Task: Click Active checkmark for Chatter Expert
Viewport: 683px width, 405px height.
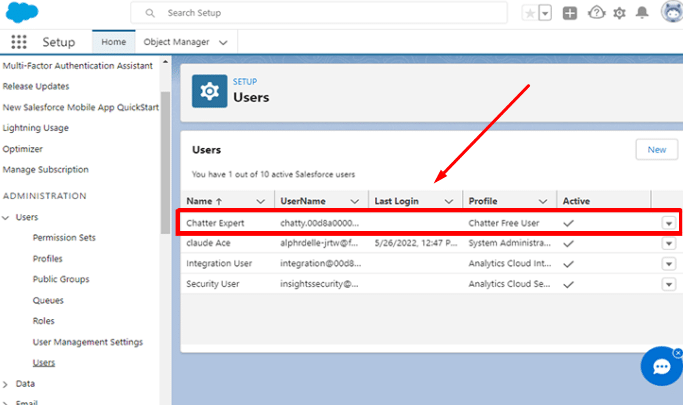Action: coord(568,223)
